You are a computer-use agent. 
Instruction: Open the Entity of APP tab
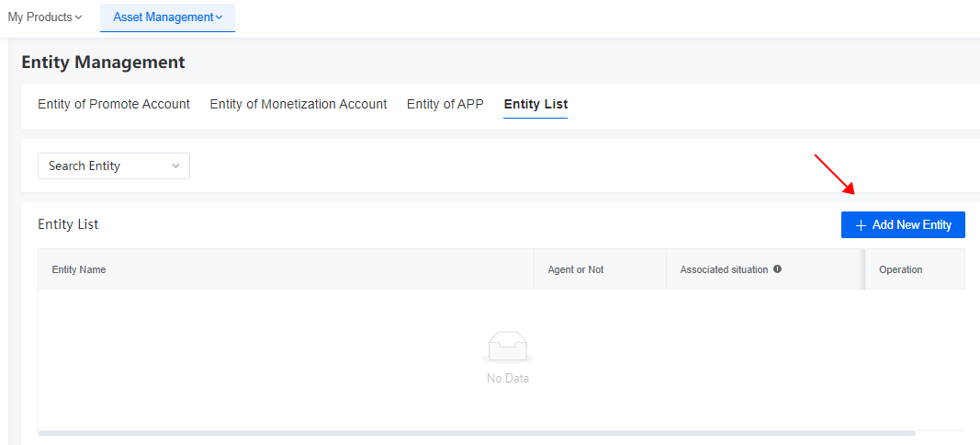[445, 104]
